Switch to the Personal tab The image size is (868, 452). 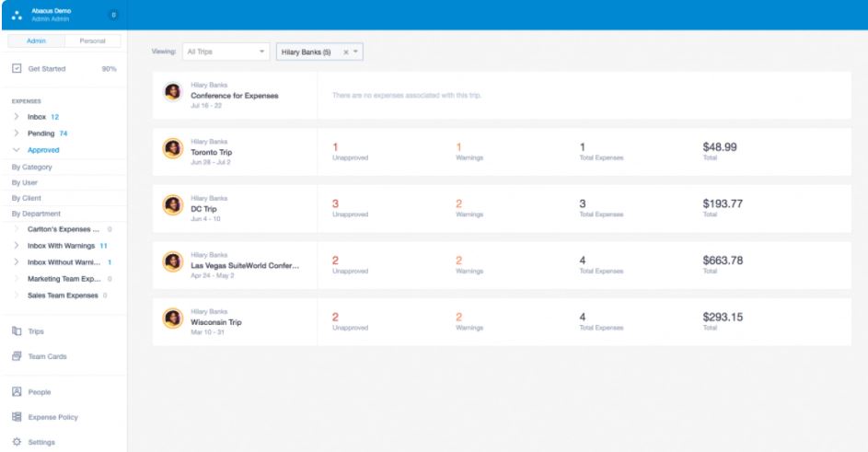pos(92,41)
